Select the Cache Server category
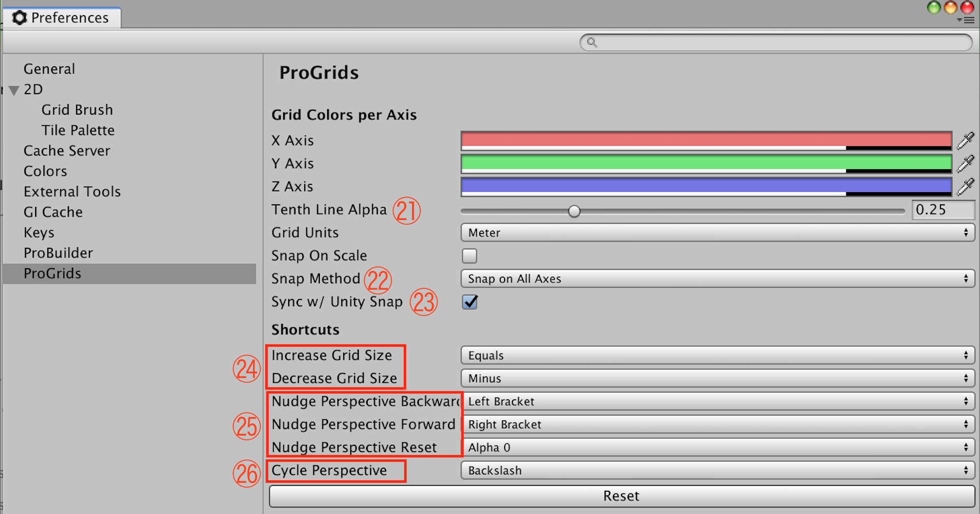The width and height of the screenshot is (980, 514). (x=67, y=151)
